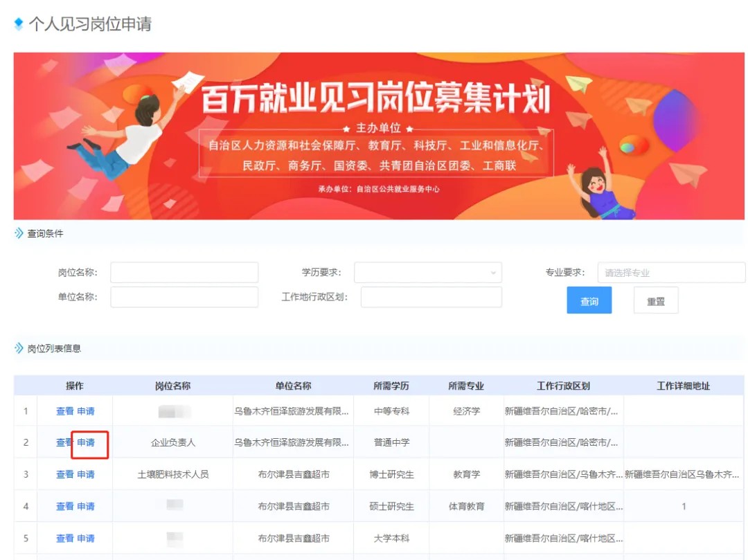Click the chevron icon next to 查询条件

tap(19, 233)
